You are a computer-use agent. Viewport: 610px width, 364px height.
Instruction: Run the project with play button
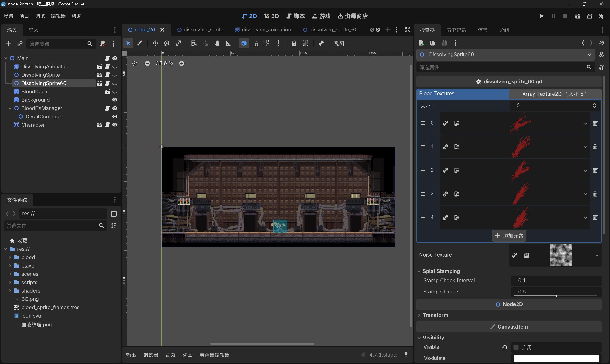[x=542, y=16]
